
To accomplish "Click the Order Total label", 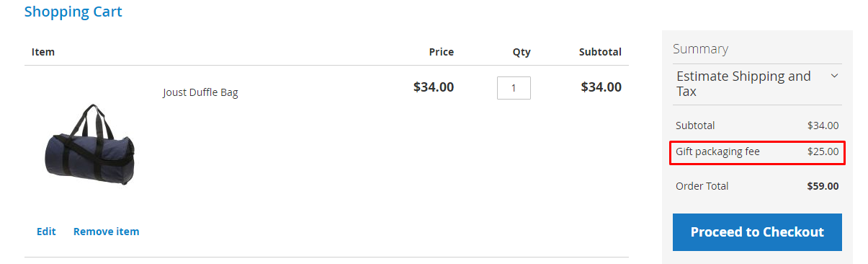I will (702, 186).
